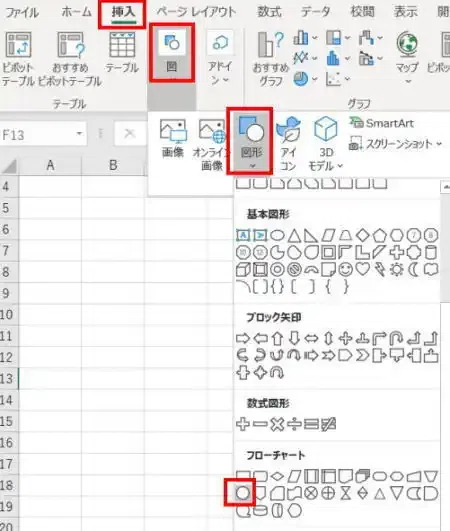Choose the heart basic shape

(x=363, y=270)
